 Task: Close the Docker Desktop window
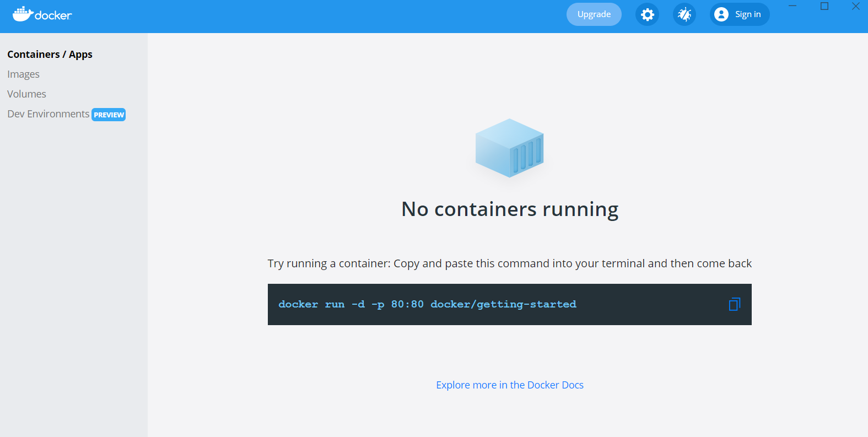[856, 6]
